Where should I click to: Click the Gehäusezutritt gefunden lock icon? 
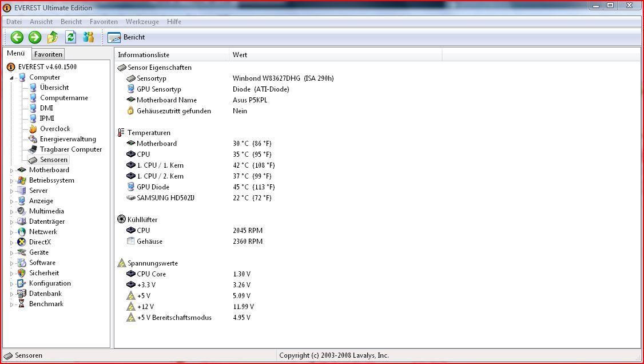(130, 111)
